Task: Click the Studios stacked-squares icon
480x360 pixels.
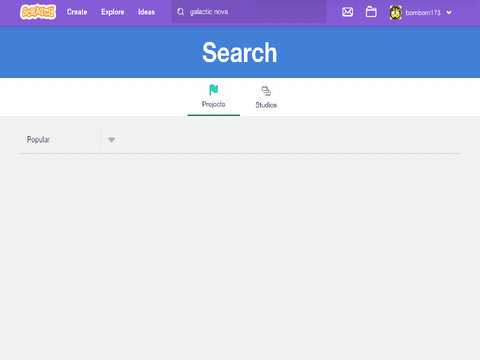Action: [266, 91]
